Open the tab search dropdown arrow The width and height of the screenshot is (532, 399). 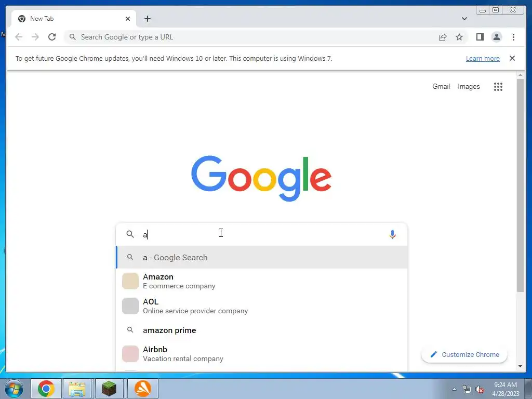464,19
